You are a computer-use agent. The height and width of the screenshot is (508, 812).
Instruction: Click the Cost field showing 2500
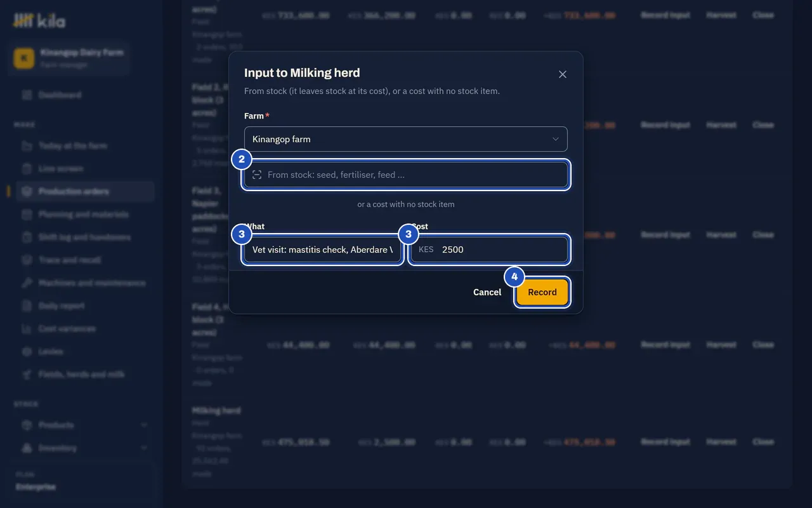(x=489, y=250)
